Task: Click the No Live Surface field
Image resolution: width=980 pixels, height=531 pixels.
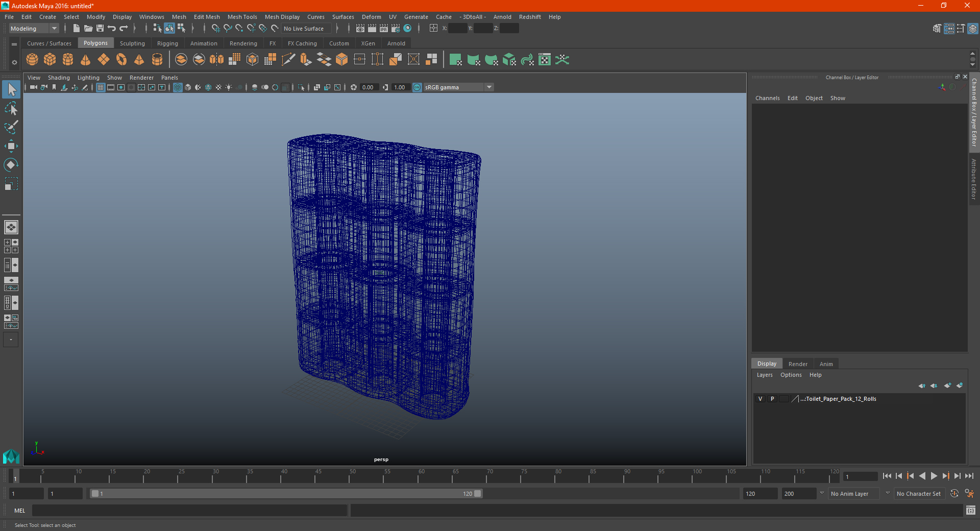Action: [306, 29]
